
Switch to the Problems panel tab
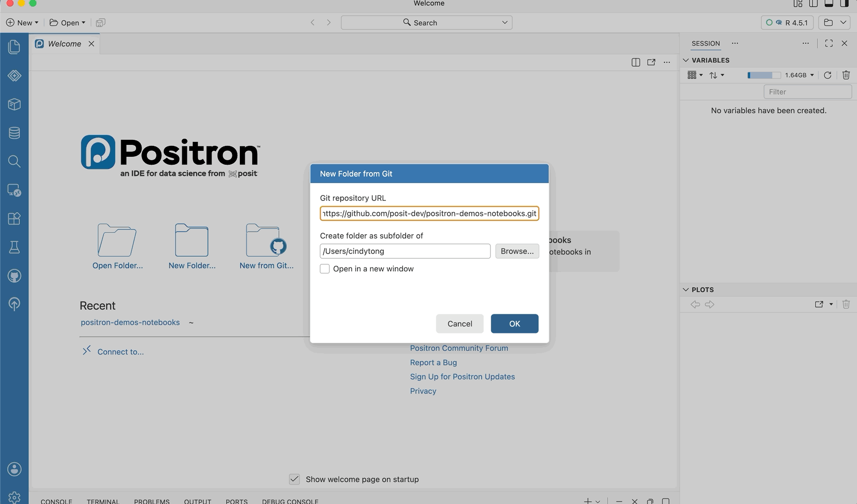[152, 501]
